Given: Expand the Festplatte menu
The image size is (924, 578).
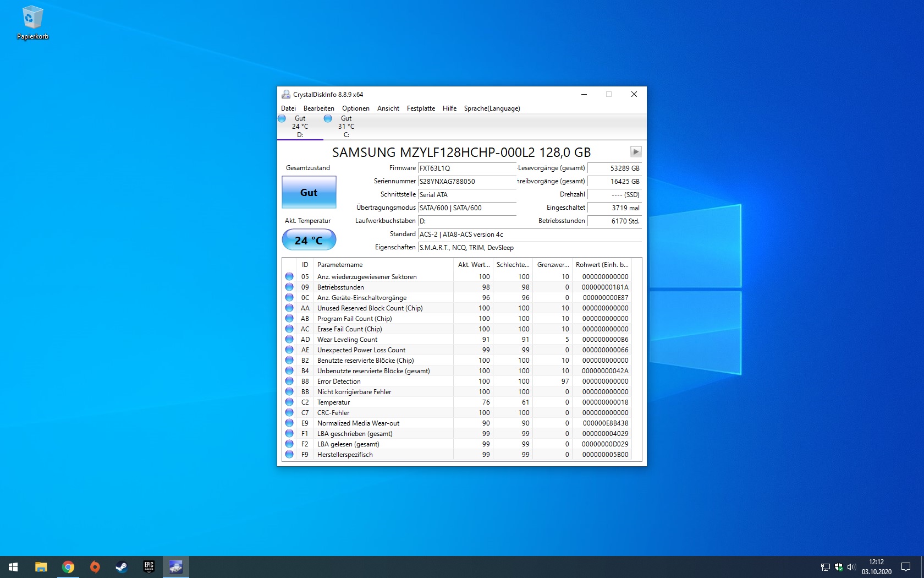Looking at the screenshot, I should pyautogui.click(x=420, y=108).
